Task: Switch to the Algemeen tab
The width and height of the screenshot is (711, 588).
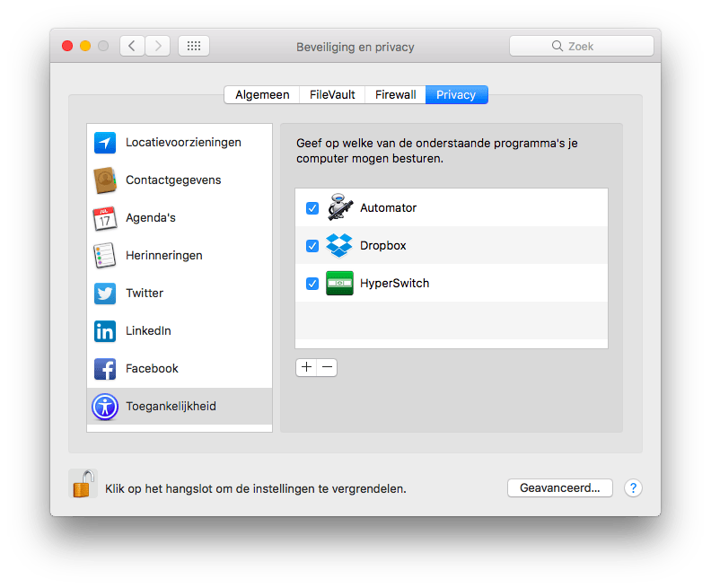Action: [x=262, y=95]
